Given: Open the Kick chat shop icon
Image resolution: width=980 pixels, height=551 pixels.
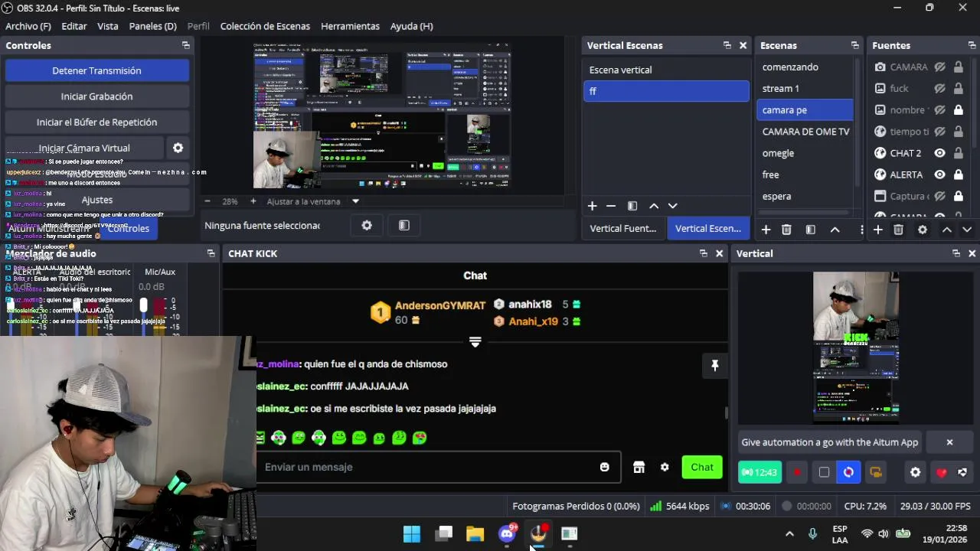Looking at the screenshot, I should (639, 468).
